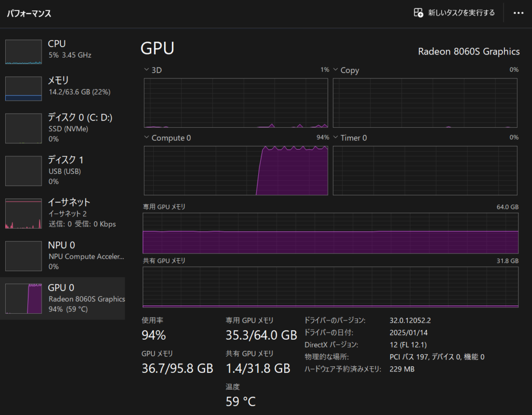The image size is (532, 415).
Task: Click the CPU mini graph thumbnail
Action: coord(23,51)
